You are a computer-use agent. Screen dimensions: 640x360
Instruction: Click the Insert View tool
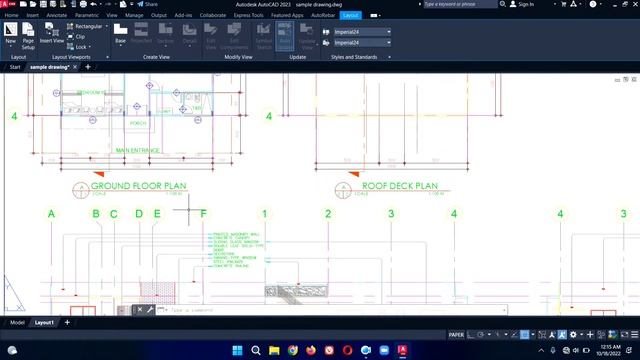(x=52, y=33)
